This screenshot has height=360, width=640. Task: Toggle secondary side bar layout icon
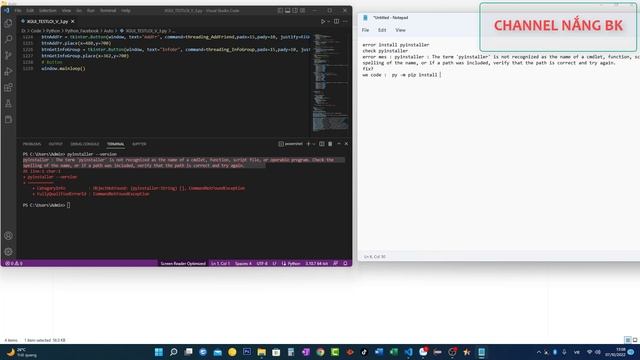tap(295, 11)
